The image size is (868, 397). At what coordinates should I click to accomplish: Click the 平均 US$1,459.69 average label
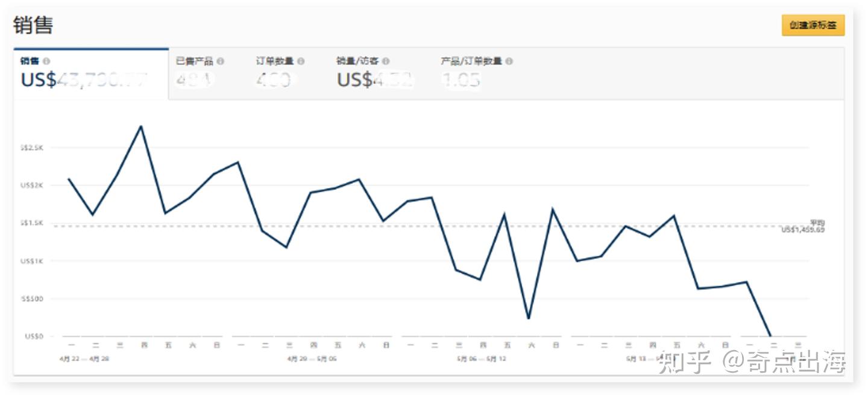click(x=803, y=227)
